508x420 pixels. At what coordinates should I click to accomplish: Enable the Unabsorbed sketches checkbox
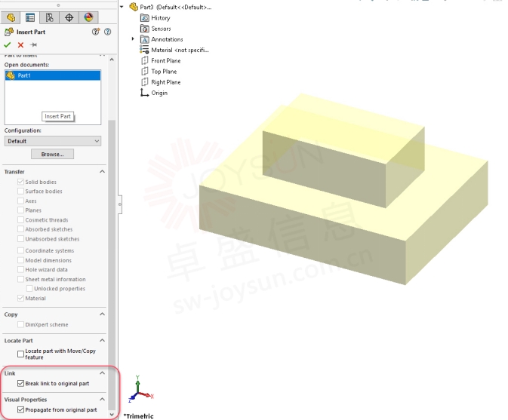[x=20, y=239]
